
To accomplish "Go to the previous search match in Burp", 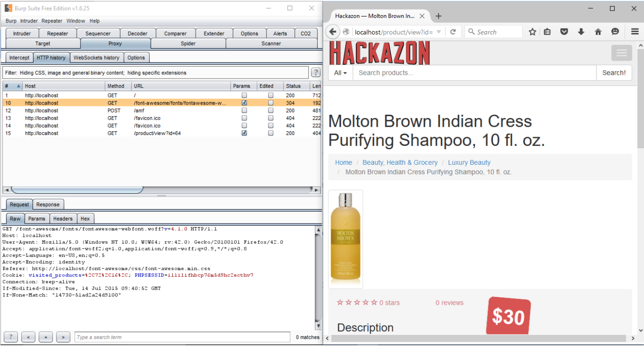I will coord(28,337).
